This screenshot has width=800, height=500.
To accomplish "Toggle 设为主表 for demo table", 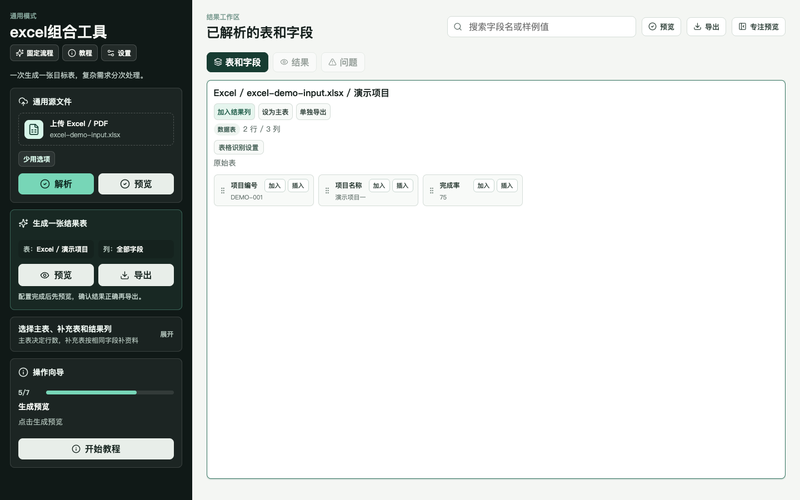I will (275, 112).
